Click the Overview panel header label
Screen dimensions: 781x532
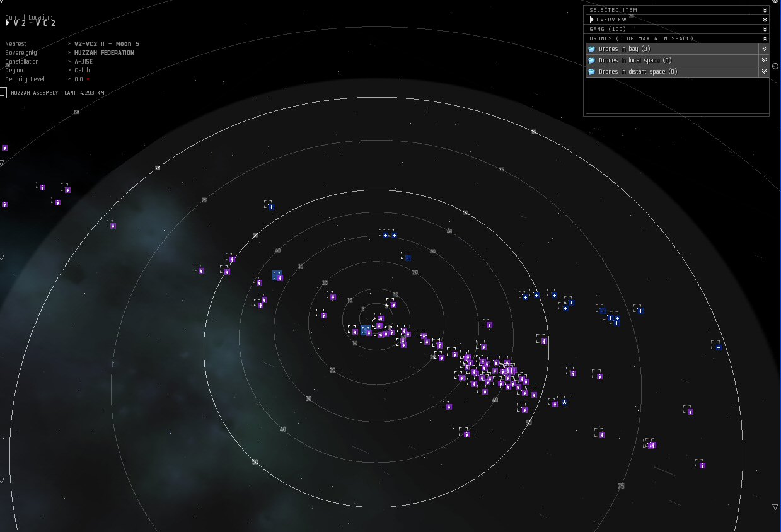coord(611,20)
